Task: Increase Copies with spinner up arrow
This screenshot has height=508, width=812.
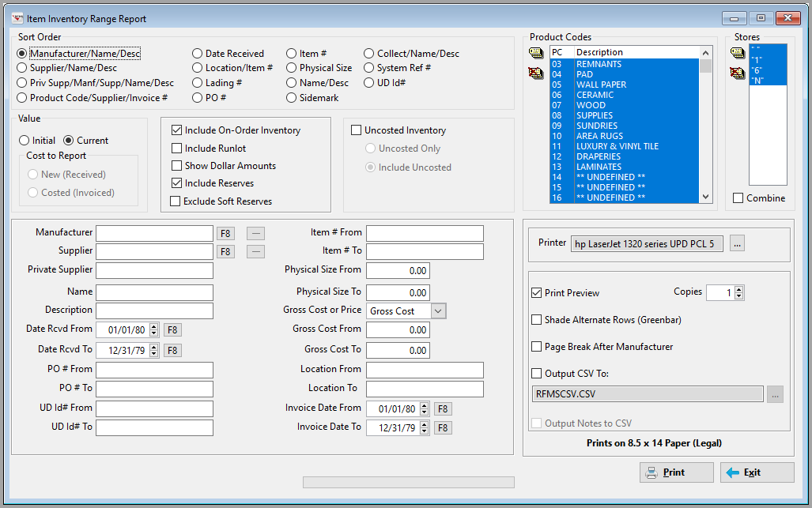Action: [x=739, y=289]
